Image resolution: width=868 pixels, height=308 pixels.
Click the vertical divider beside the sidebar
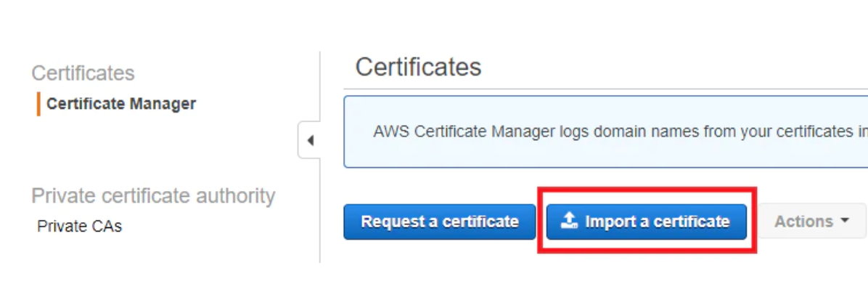point(320,157)
